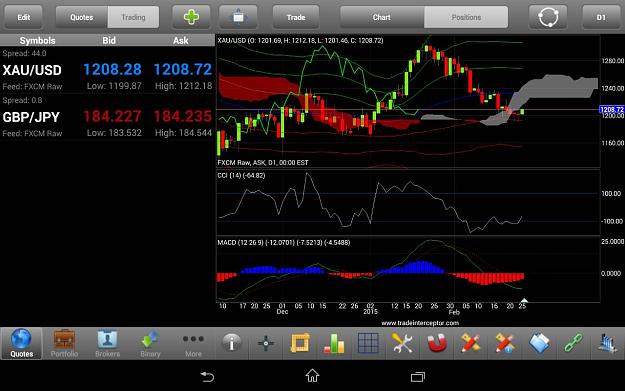The height and width of the screenshot is (391, 625).
Task: Tap GBP/JPY ask price 184.235
Action: coord(183,116)
